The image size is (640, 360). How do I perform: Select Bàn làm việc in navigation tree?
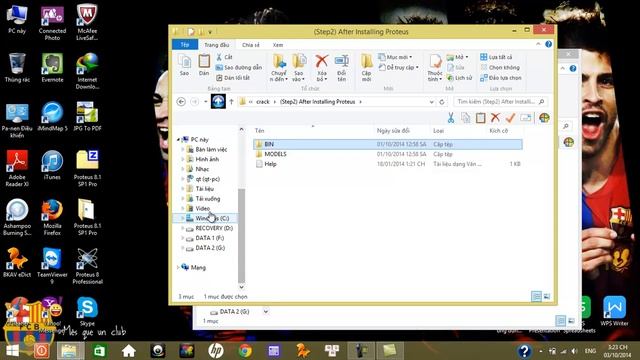211,149
